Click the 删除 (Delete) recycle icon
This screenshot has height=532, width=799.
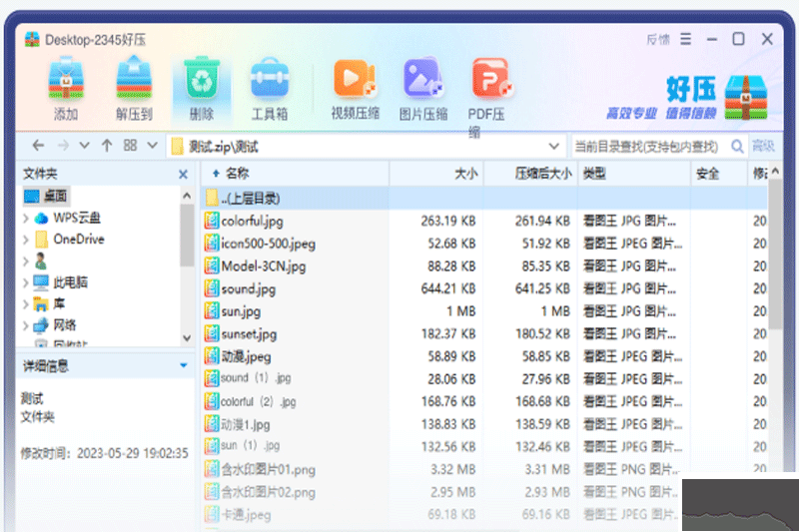point(201,79)
